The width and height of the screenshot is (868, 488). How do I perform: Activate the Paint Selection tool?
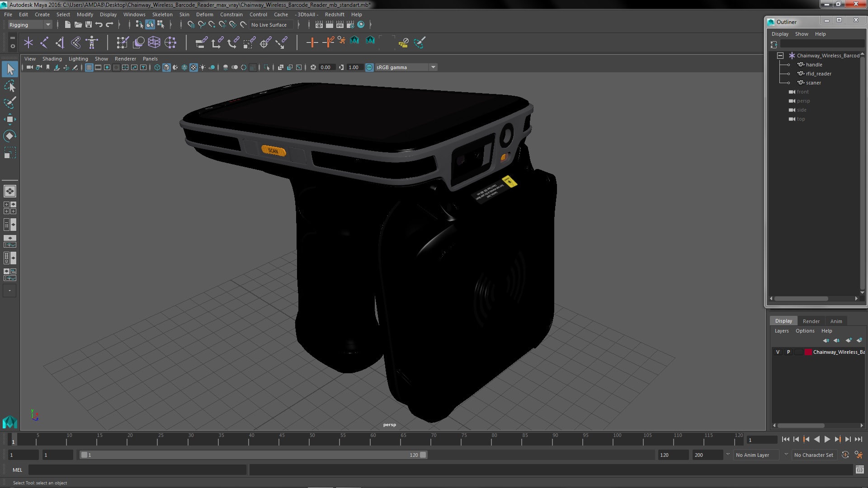(10, 103)
